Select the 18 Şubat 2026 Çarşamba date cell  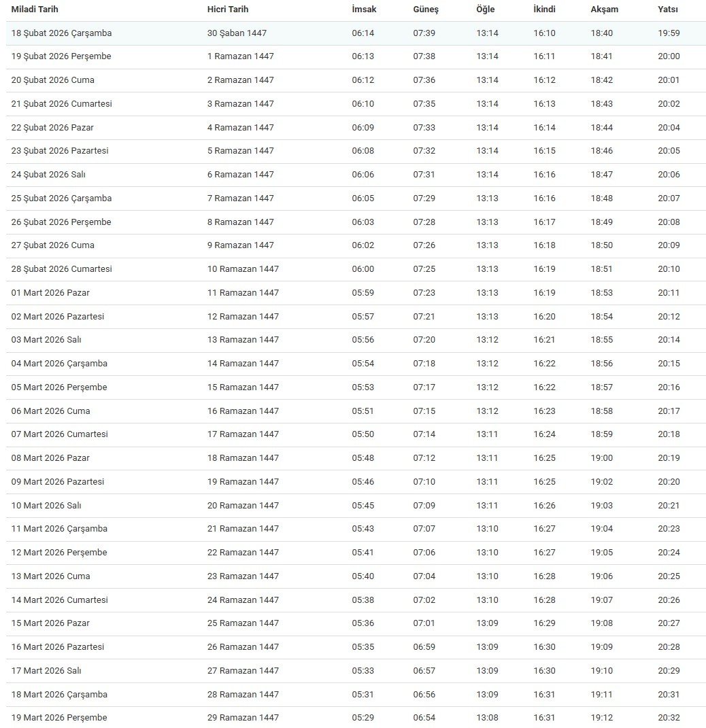coord(61,33)
